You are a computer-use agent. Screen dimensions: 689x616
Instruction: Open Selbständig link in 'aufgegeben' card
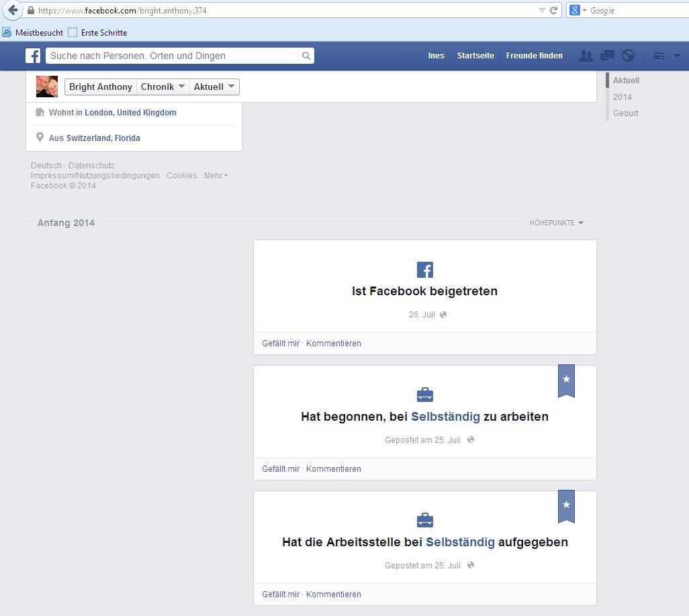point(461,542)
